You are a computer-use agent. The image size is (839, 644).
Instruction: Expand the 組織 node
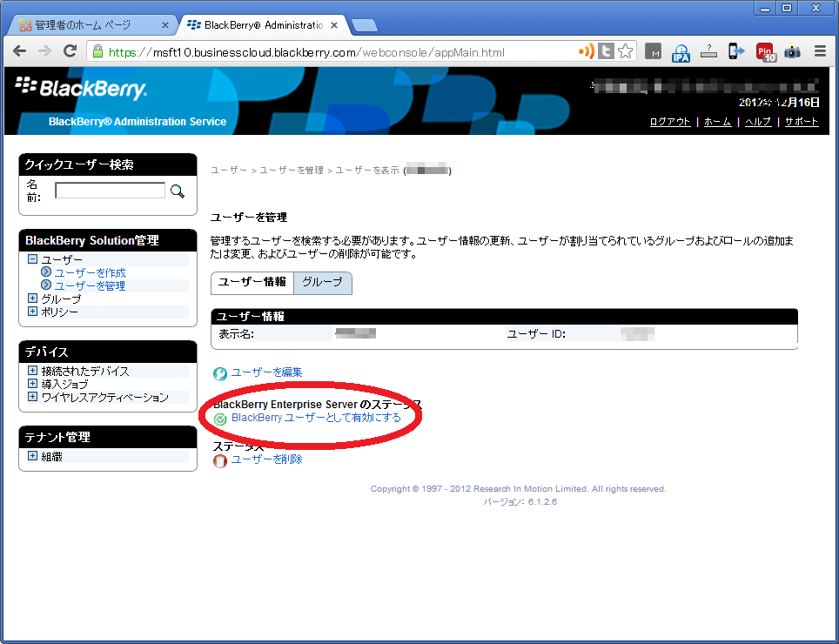coord(33,456)
